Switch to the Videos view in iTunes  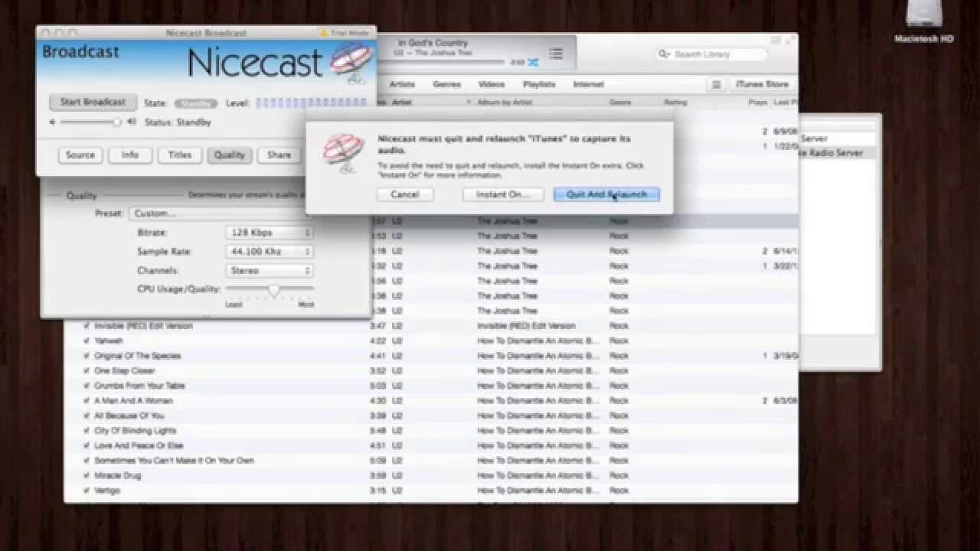[492, 84]
